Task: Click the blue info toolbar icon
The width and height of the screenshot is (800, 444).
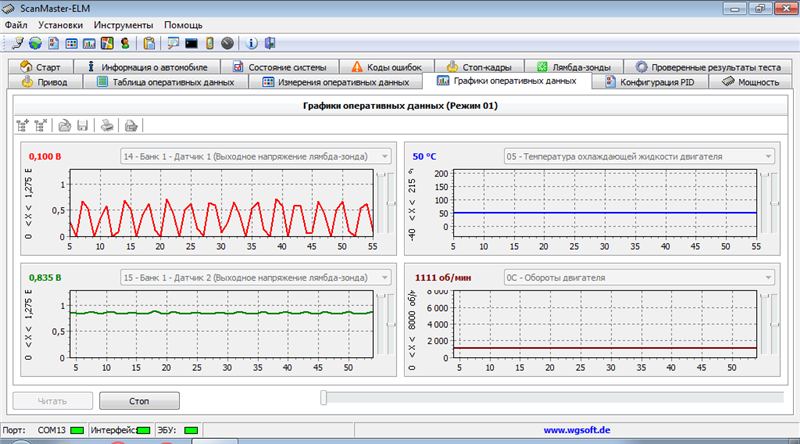Action: [x=251, y=43]
